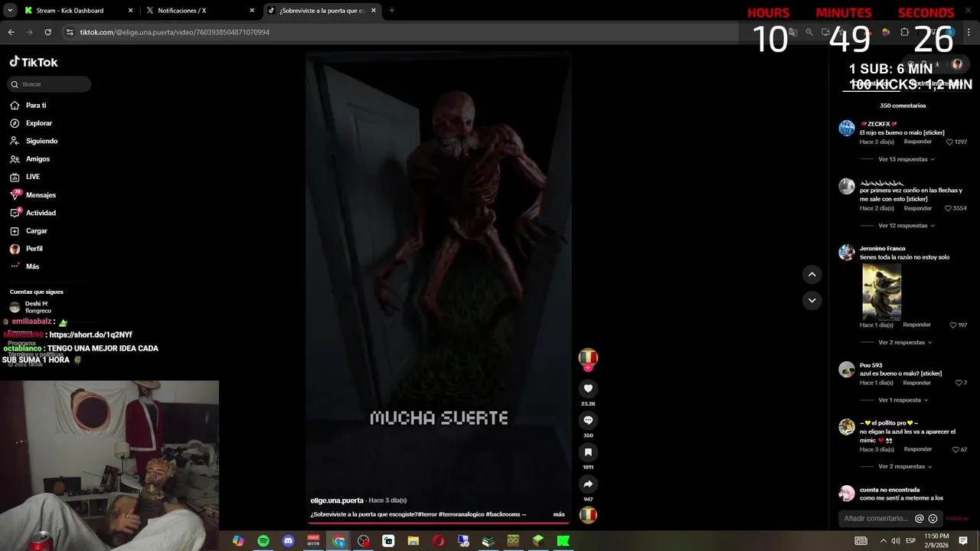The height and width of the screenshot is (551, 980).
Task: Open Para ti in TikTok sidebar
Action: point(36,106)
